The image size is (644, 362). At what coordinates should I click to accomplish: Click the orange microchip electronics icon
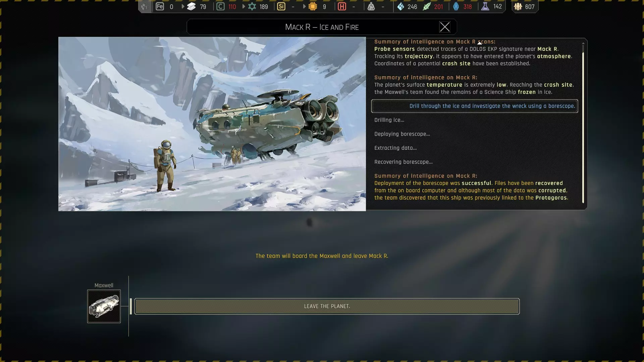313,6
